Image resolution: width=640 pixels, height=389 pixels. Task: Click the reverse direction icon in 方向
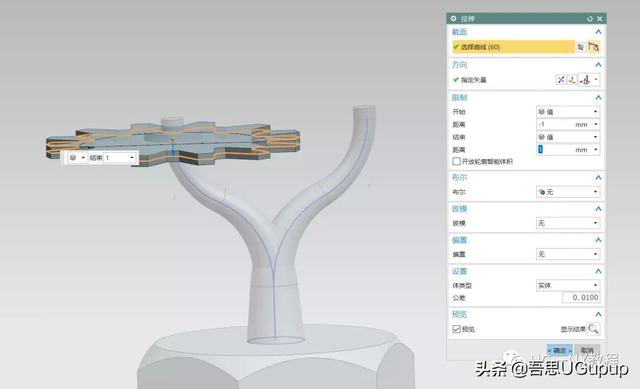pyautogui.click(x=561, y=80)
